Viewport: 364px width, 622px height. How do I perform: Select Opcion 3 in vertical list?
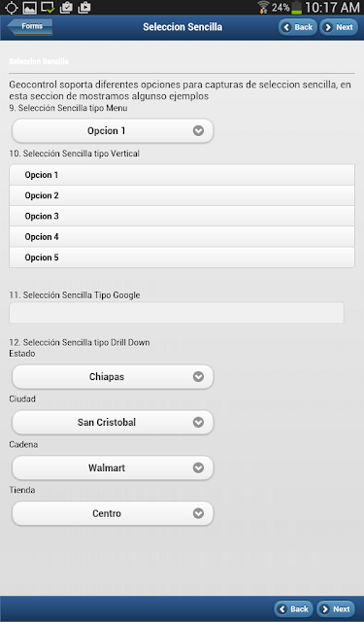coord(182,216)
